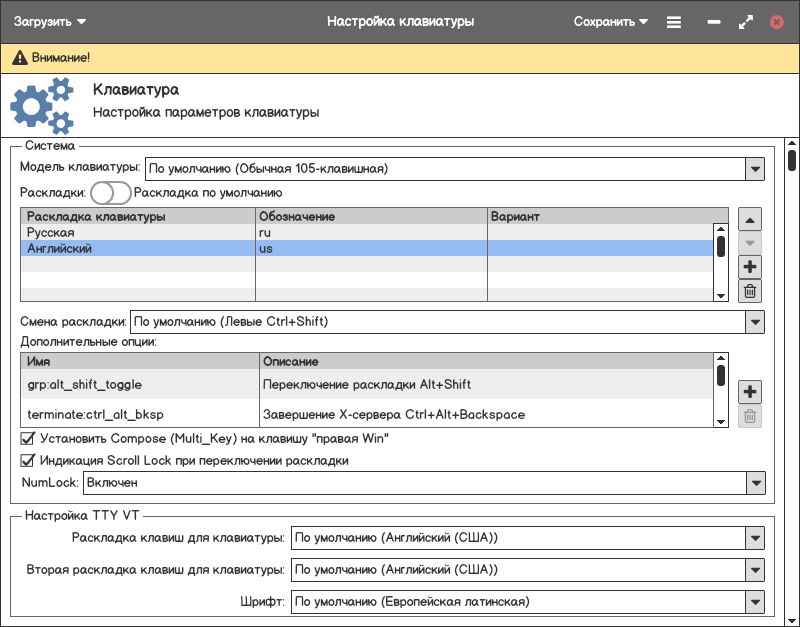Move selected layout up with arrow button
This screenshot has width=800, height=627.
click(x=750, y=219)
